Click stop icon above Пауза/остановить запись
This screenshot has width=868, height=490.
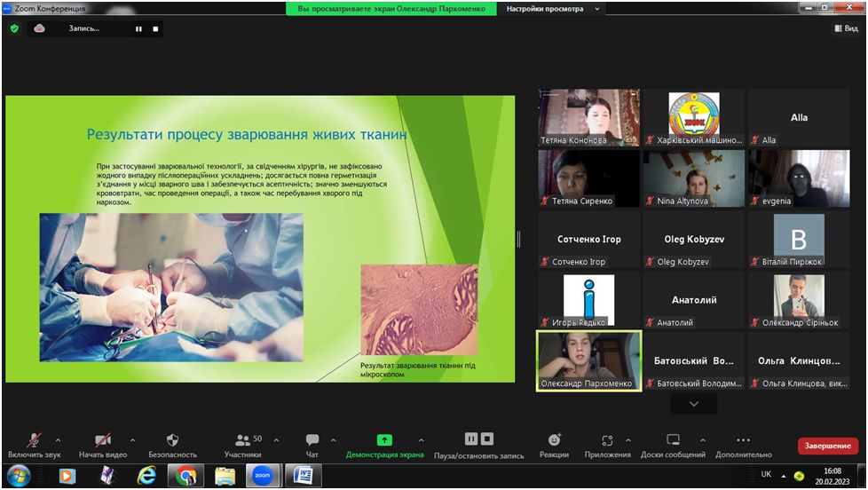(x=487, y=439)
